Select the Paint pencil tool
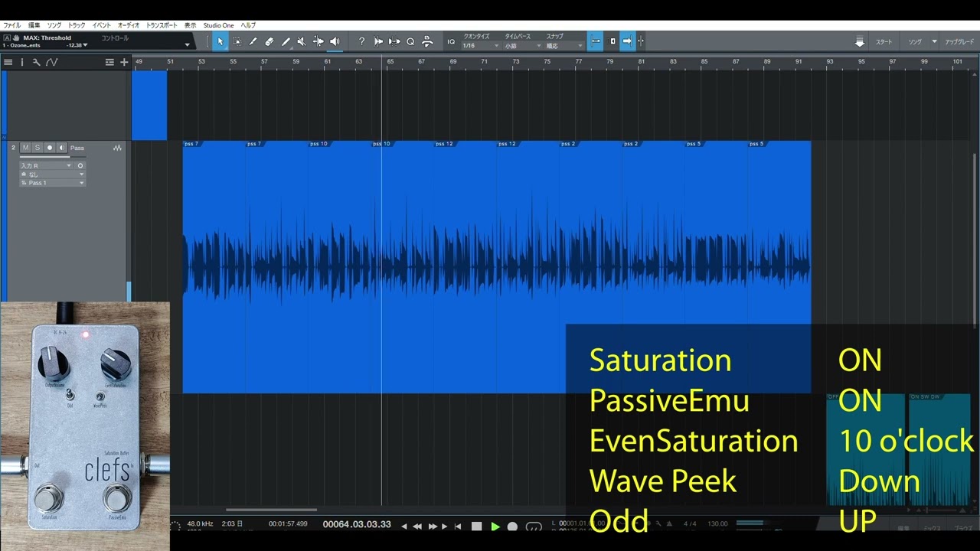The width and height of the screenshot is (980, 551). tap(253, 41)
